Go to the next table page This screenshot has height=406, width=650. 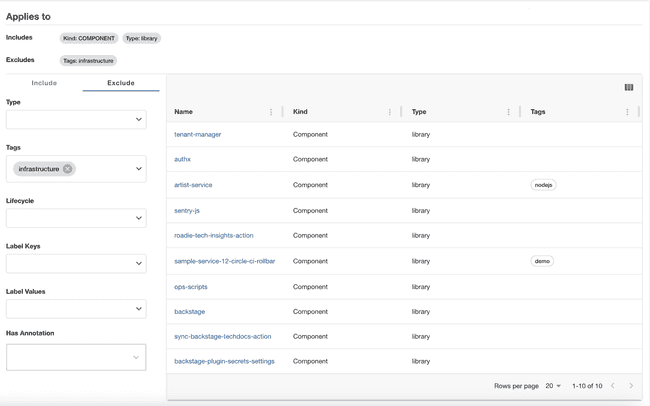point(631,386)
